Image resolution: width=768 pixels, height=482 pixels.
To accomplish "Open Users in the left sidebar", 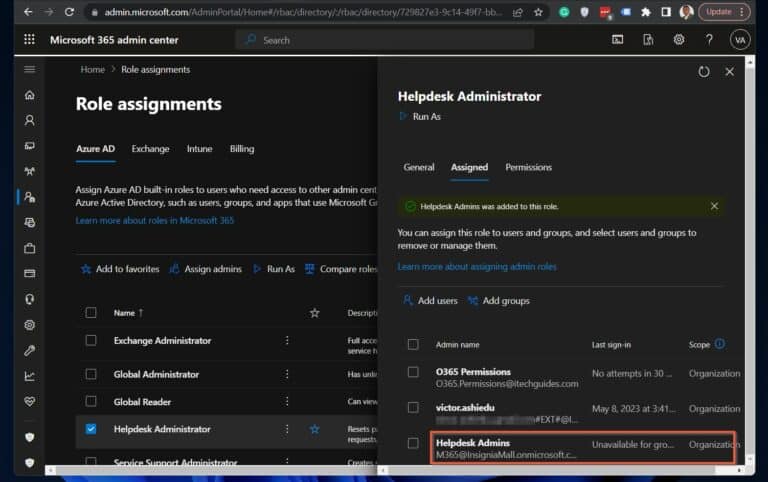I will point(29,120).
